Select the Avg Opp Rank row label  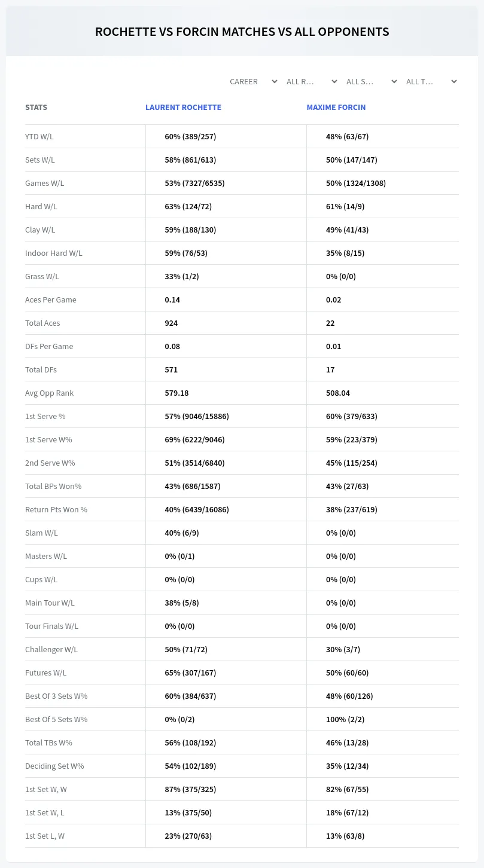click(49, 393)
